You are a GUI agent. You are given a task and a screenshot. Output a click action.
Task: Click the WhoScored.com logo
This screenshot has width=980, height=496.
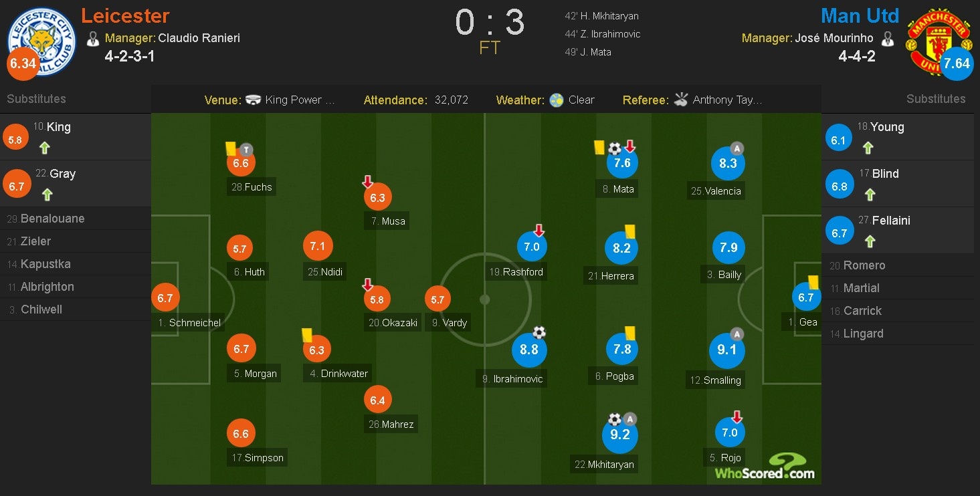click(765, 467)
